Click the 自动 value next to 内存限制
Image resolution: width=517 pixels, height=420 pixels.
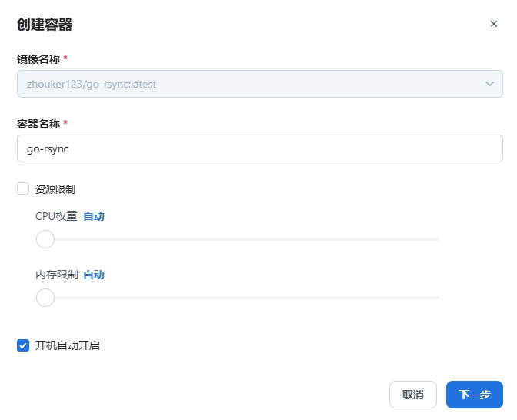(94, 275)
